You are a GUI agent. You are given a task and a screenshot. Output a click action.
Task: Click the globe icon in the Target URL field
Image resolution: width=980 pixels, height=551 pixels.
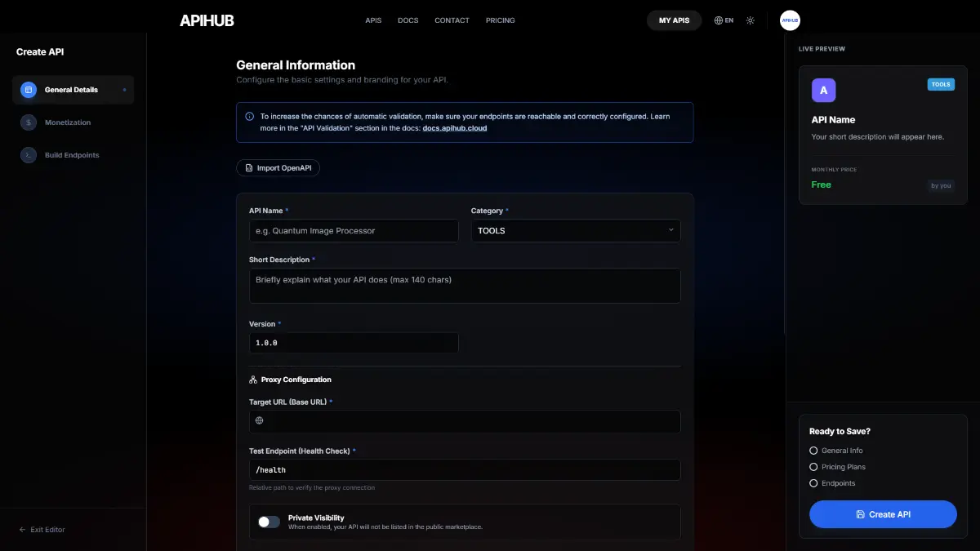pos(259,420)
